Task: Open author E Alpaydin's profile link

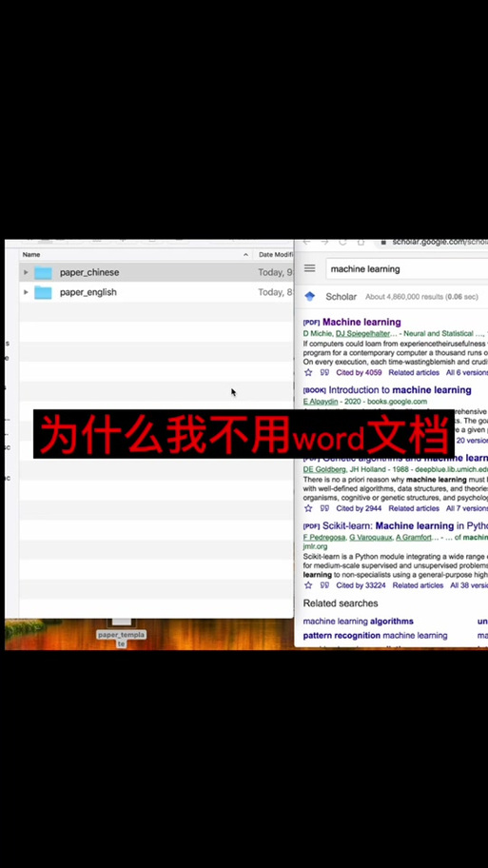Action: [321, 402]
